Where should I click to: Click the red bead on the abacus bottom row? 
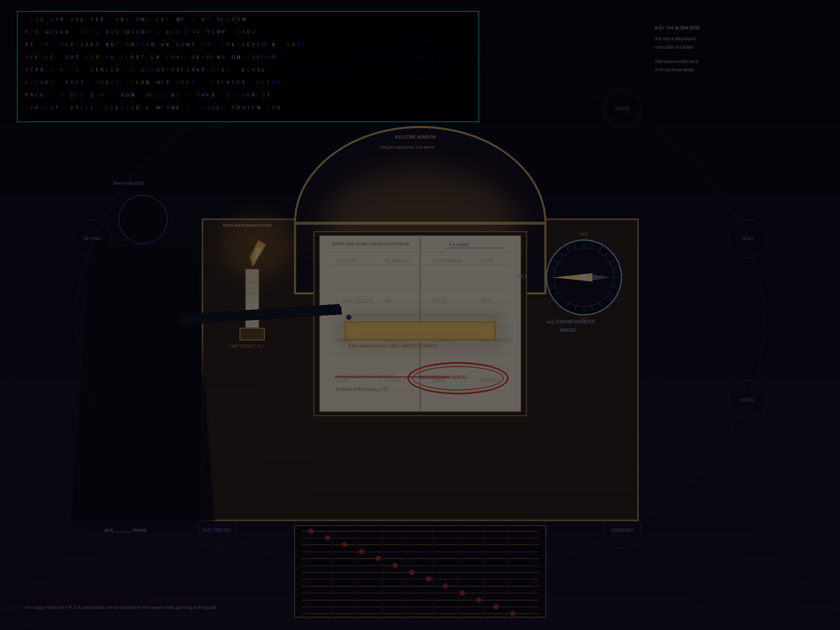point(512,613)
